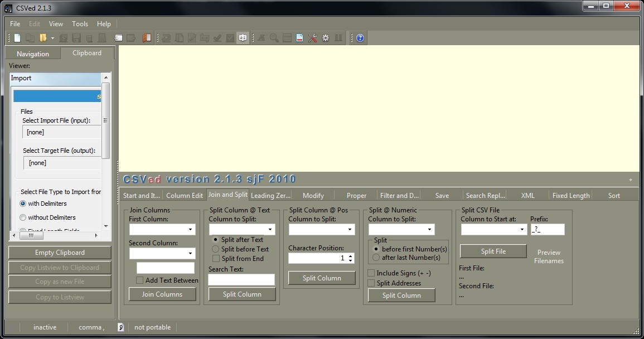Go to the Fixed Length tab
Screen dimensions: 644x339
(x=571, y=196)
